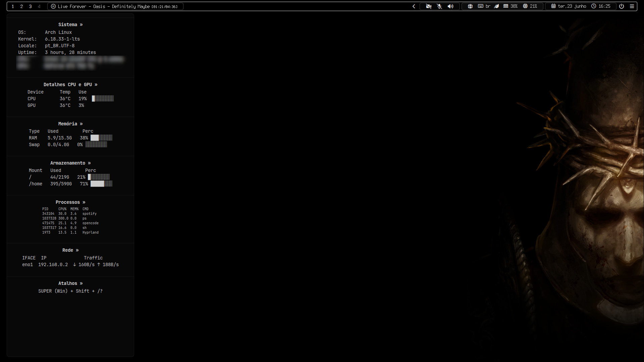Image resolution: width=644 pixels, height=362 pixels.
Task: Click the 16:25 clock module
Action: 601,6
